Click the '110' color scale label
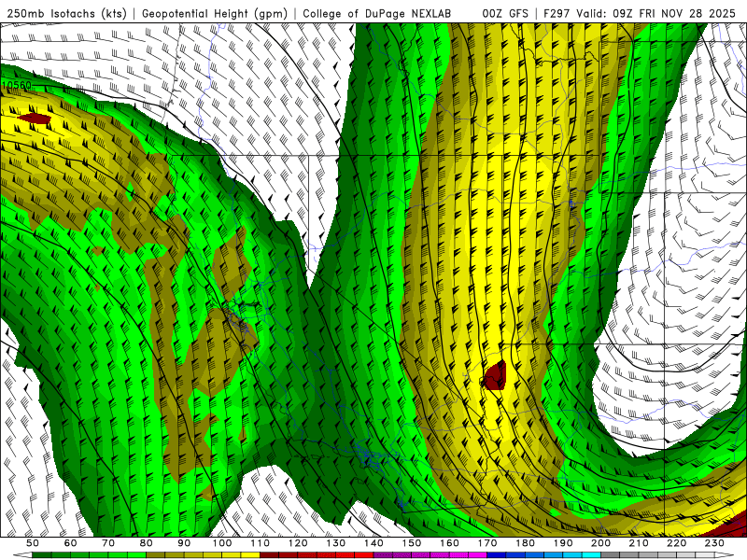Image resolution: width=747 pixels, height=560 pixels. coord(261,543)
